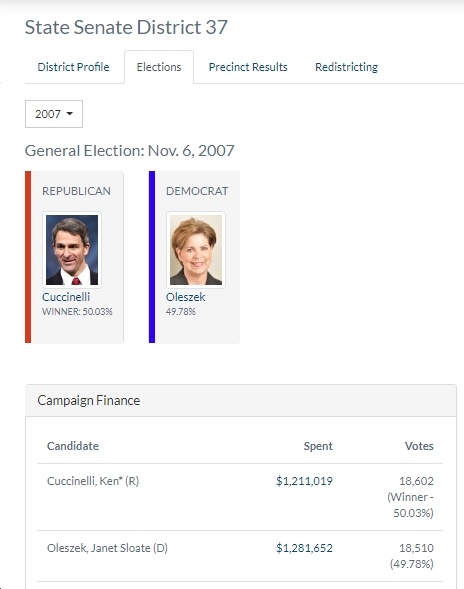Open the District Profile tab
This screenshot has height=589, width=464.
(73, 67)
